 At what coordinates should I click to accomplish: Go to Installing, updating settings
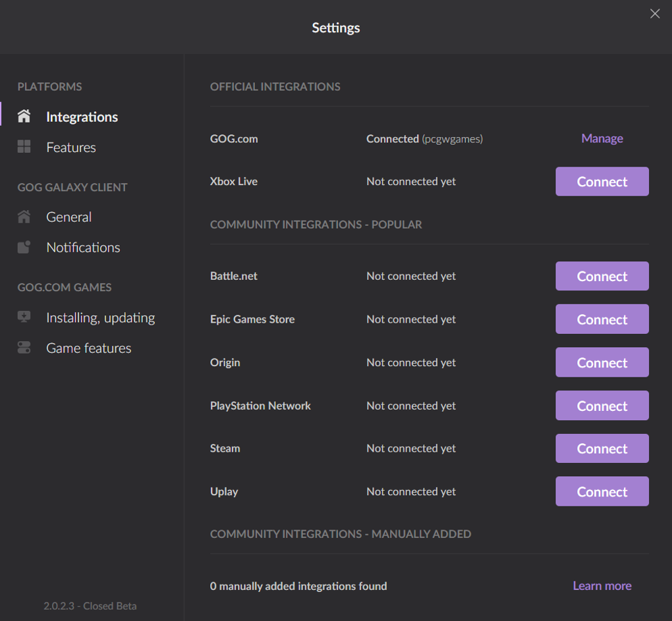100,318
